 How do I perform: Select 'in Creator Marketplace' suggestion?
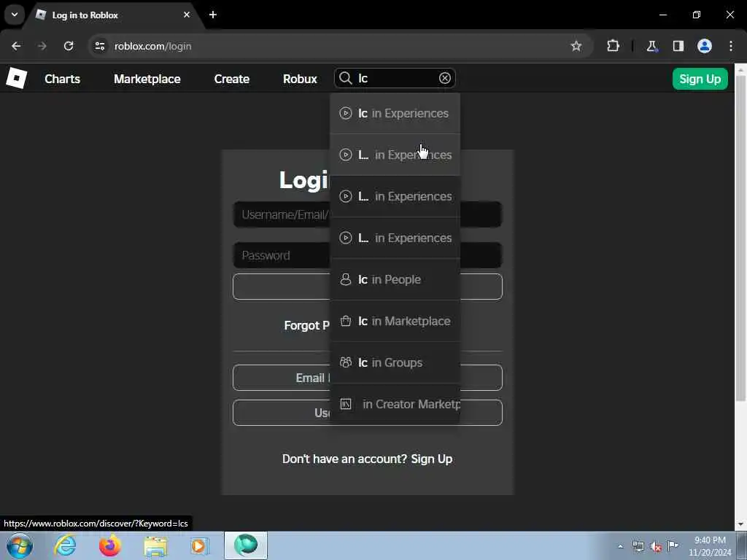pyautogui.click(x=395, y=404)
